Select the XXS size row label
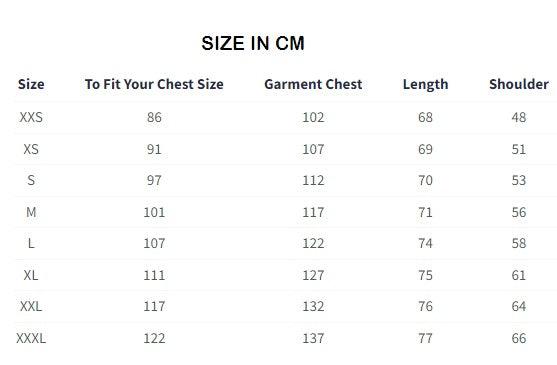 31,117
